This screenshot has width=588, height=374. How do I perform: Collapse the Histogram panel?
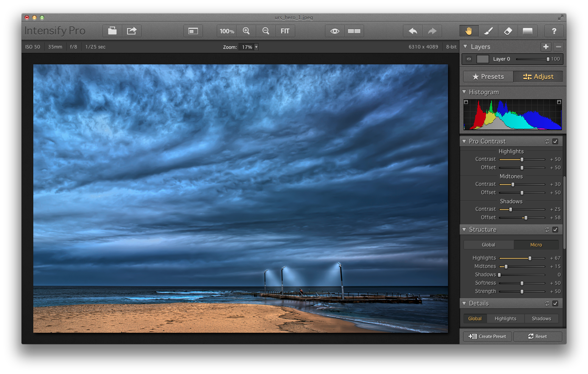point(465,92)
